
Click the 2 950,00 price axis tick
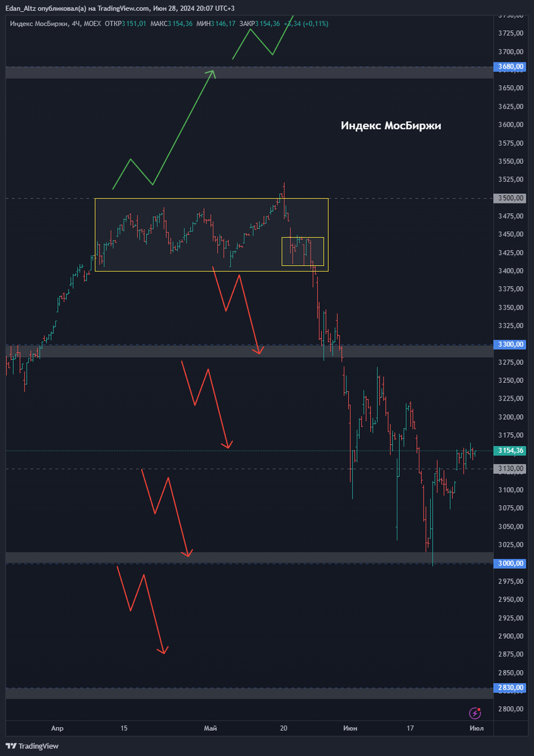point(511,600)
